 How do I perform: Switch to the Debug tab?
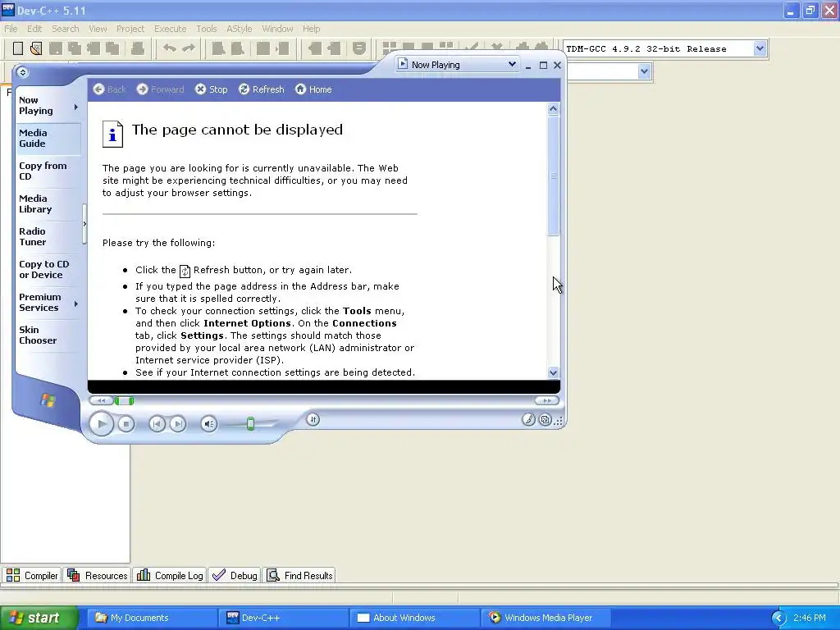click(x=235, y=575)
